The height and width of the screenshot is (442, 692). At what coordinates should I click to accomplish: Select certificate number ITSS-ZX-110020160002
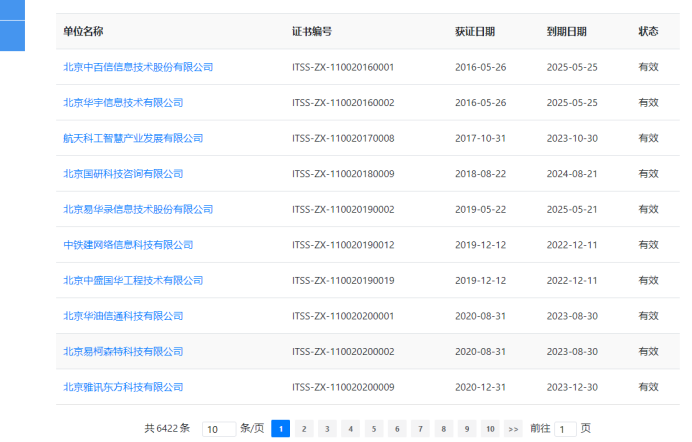point(343,103)
